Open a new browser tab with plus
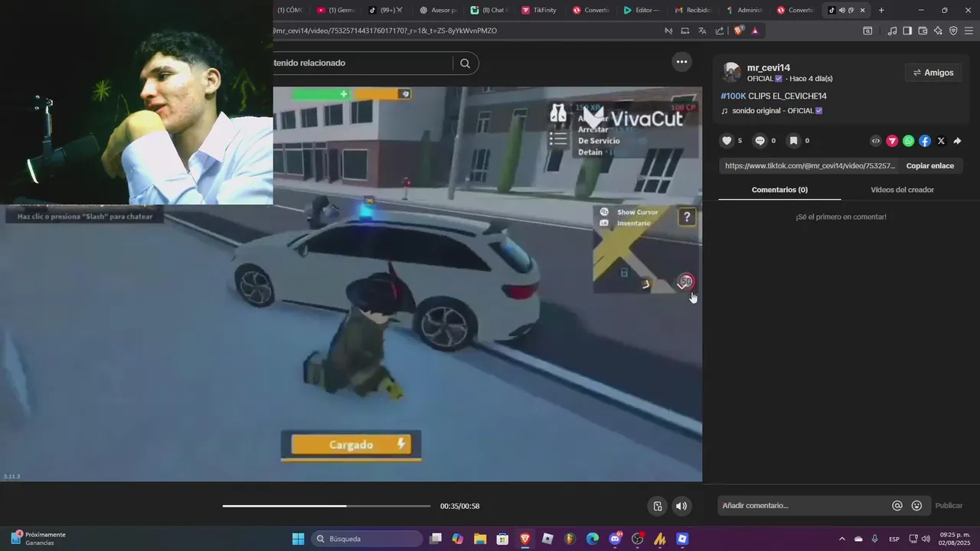This screenshot has height=551, width=980. pyautogui.click(x=881, y=10)
